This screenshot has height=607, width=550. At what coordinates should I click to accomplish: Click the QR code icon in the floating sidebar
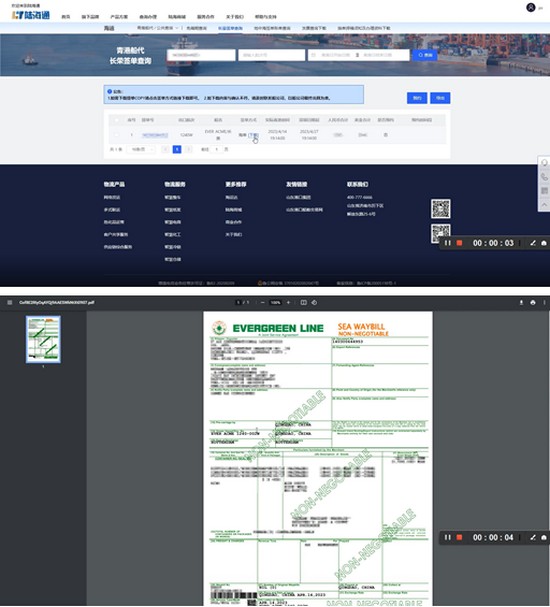544,191
